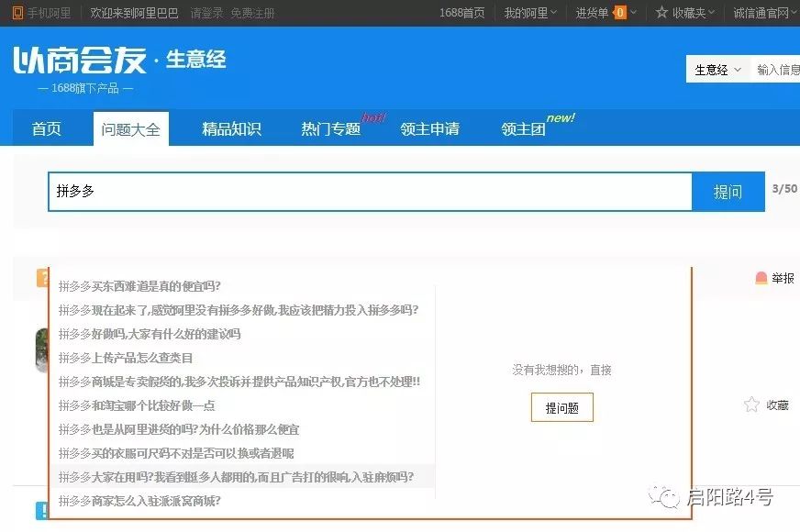Click the 进货单 orange count badge
The height and width of the screenshot is (532, 800).
pos(620,13)
